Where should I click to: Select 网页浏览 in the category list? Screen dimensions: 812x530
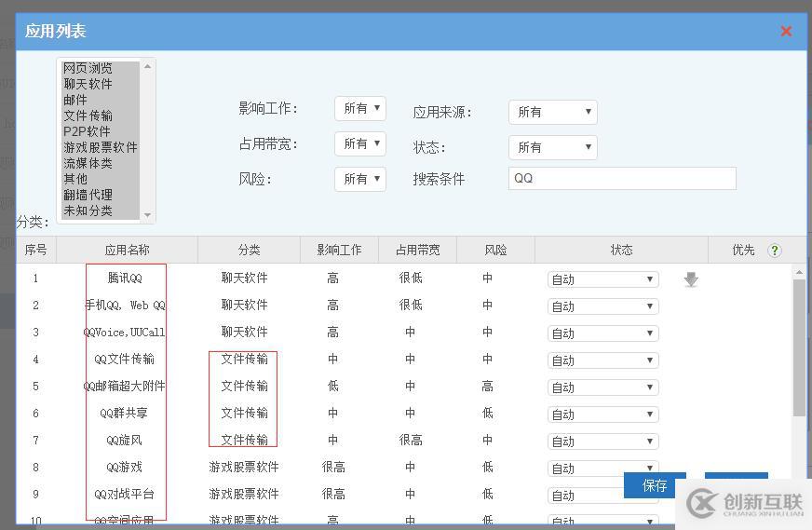click(x=101, y=68)
